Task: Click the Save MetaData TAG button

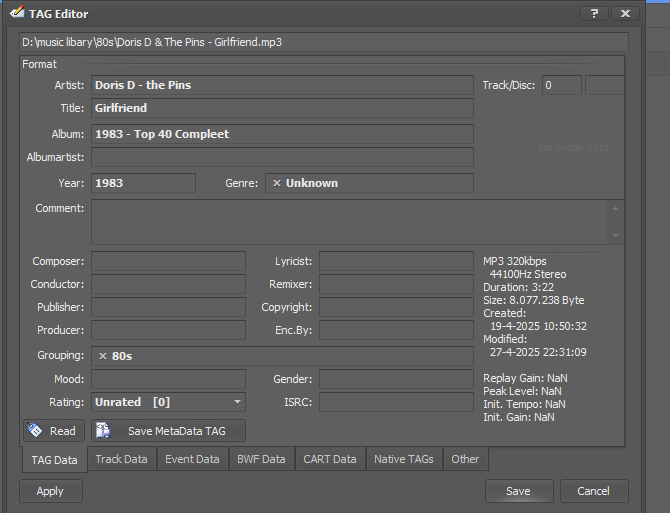Action: coord(169,431)
